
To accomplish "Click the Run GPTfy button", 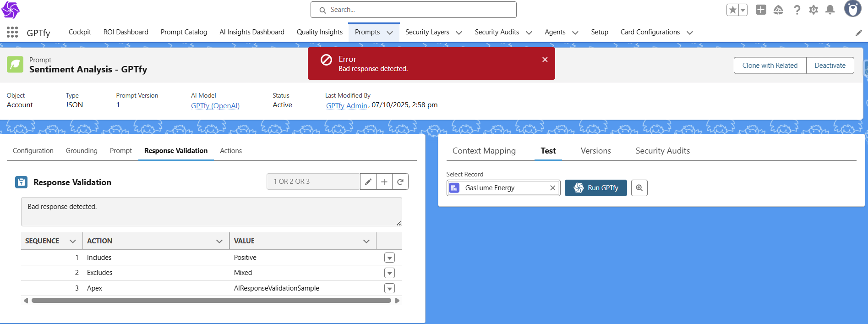I will pos(595,188).
